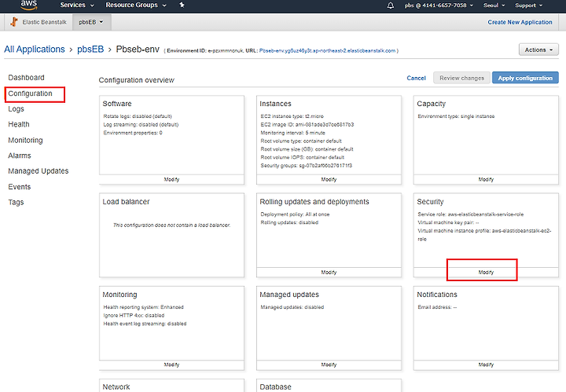This screenshot has width=566, height=392.
Task: Click the Security groups text in Instances
Action: coord(306,166)
